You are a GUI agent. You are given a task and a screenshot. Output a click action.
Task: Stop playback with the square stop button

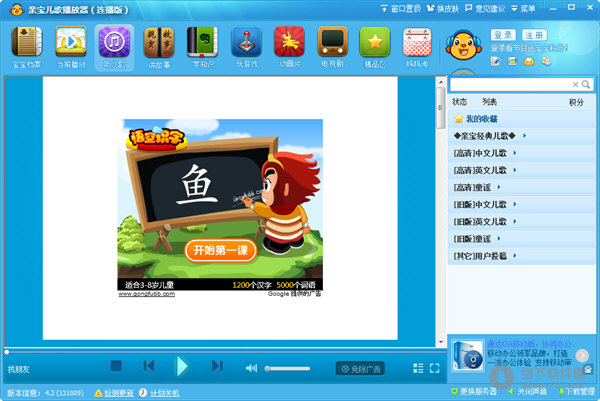click(116, 366)
